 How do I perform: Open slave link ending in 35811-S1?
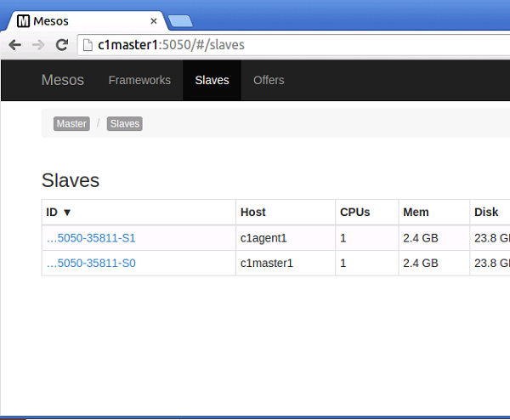coord(91,238)
